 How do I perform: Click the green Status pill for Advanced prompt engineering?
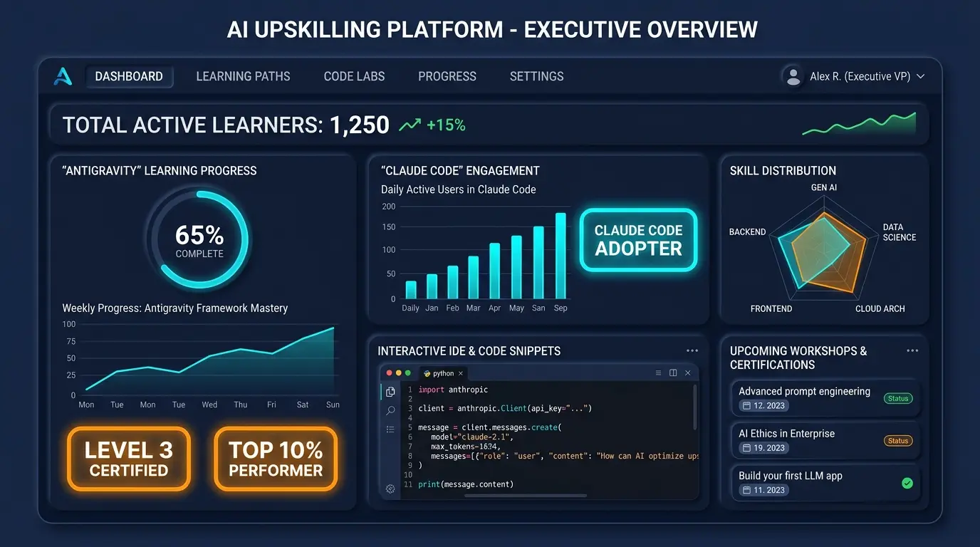click(x=898, y=399)
